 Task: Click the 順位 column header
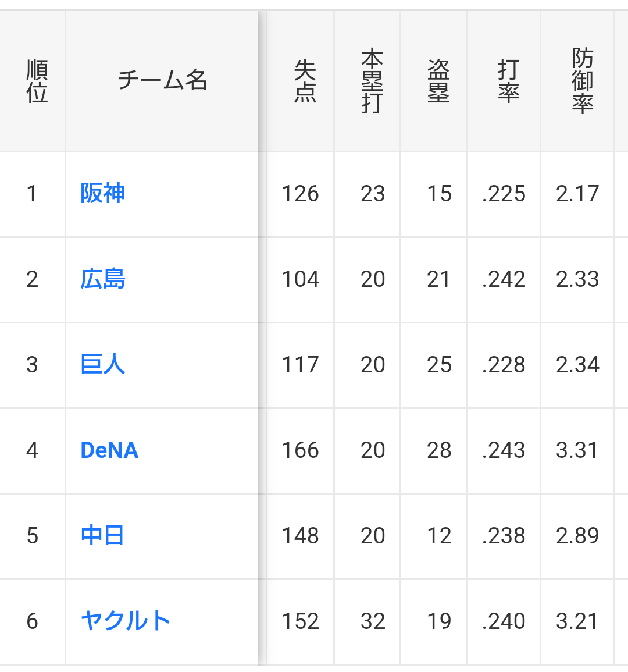[x=37, y=81]
